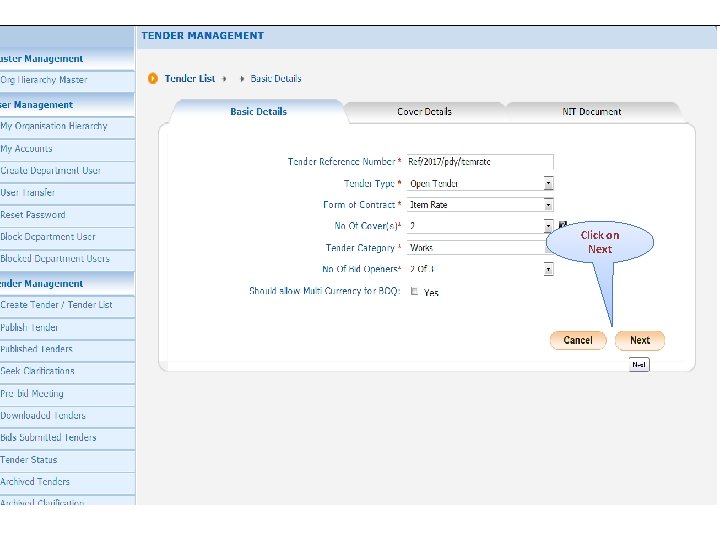
Task: Open Bids Submitted Tenders
Action: coord(67,438)
